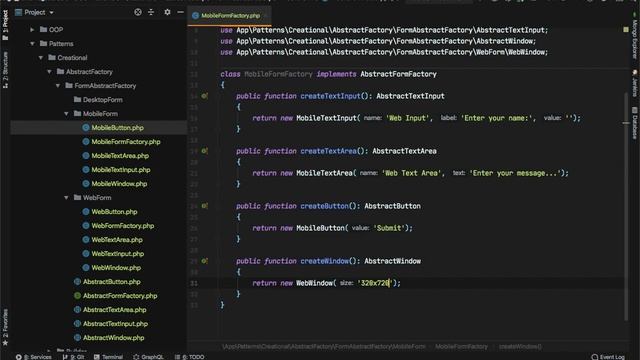Collapse the WebForm folder

[x=67, y=198]
